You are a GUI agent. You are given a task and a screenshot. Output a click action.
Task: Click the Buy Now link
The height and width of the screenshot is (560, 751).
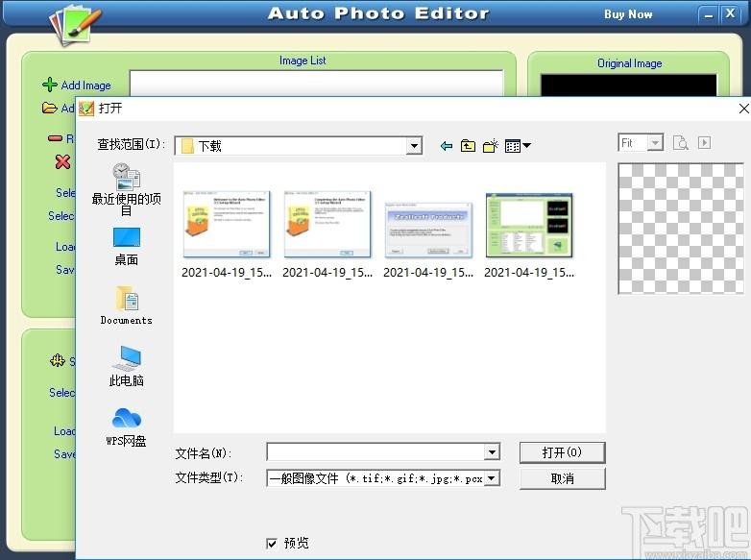tap(628, 13)
